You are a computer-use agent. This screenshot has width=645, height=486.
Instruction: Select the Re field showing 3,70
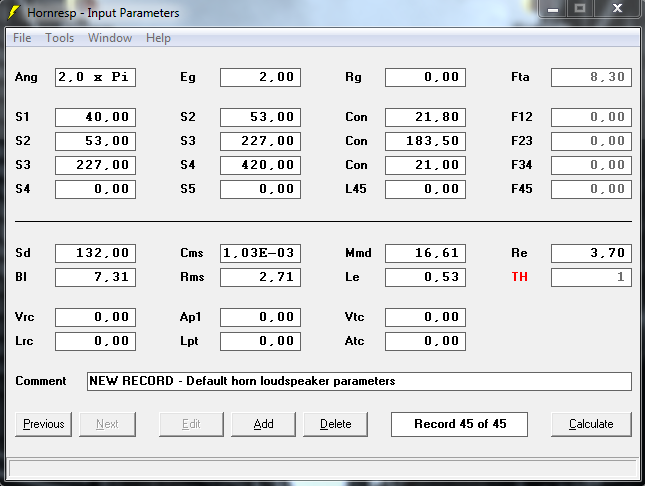click(x=592, y=253)
